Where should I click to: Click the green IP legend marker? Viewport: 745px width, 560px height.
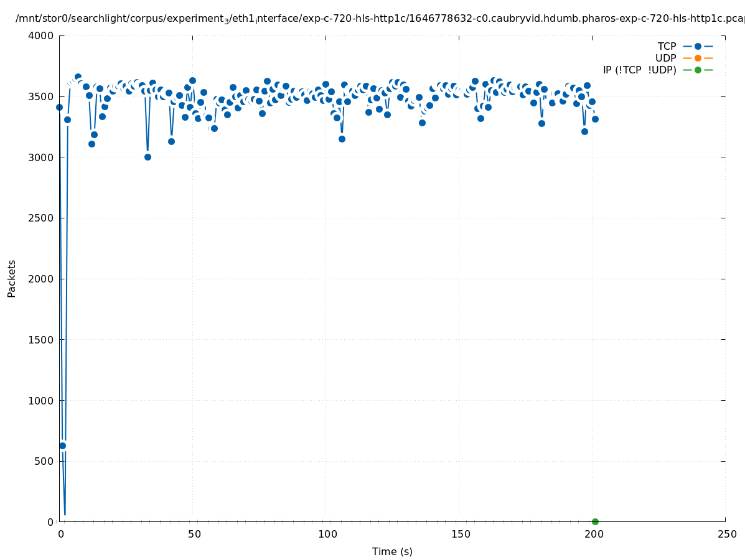[x=698, y=70]
